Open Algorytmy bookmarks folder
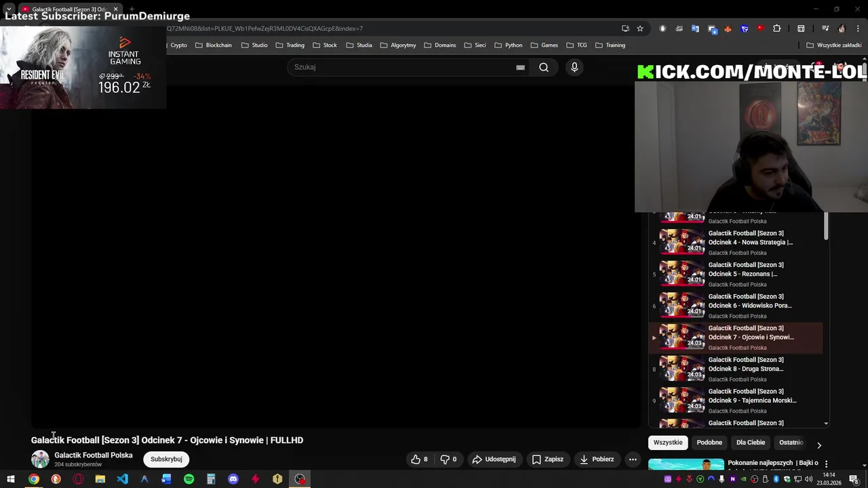Image resolution: width=868 pixels, height=488 pixels. (398, 45)
